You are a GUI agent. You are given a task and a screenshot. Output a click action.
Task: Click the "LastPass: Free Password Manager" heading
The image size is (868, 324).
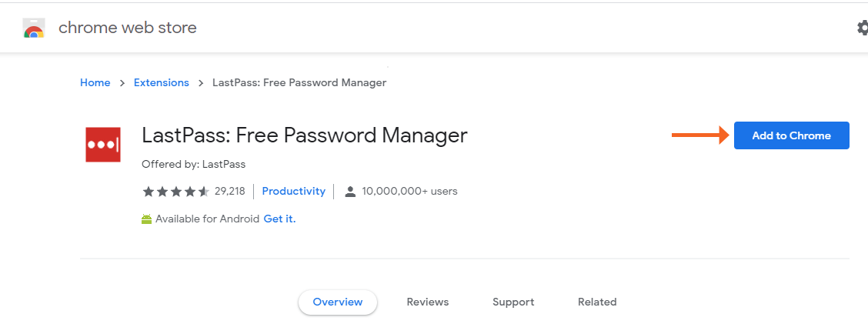(305, 135)
